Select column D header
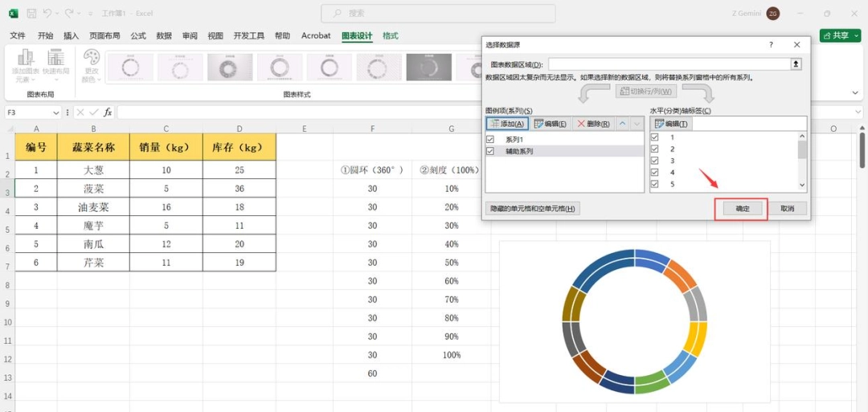 click(x=240, y=128)
